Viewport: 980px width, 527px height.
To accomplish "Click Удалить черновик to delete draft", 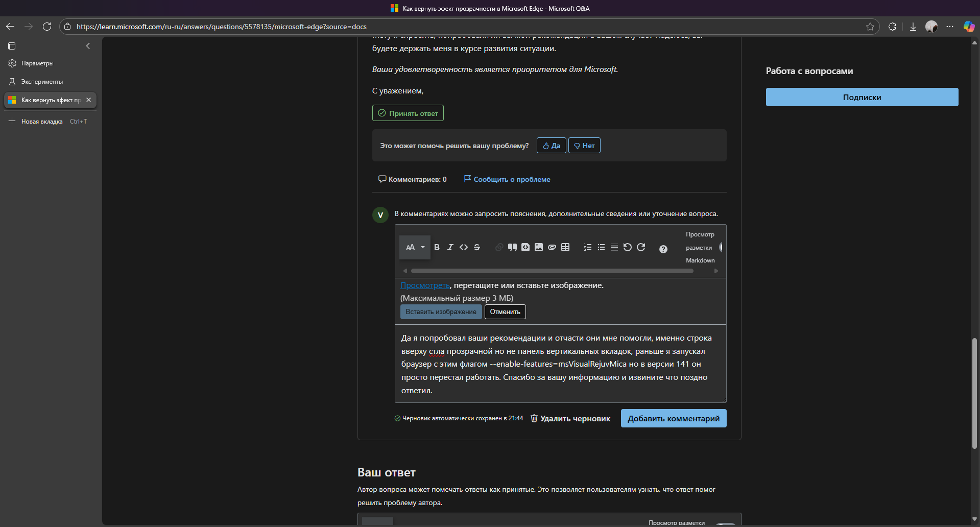I will coord(570,419).
